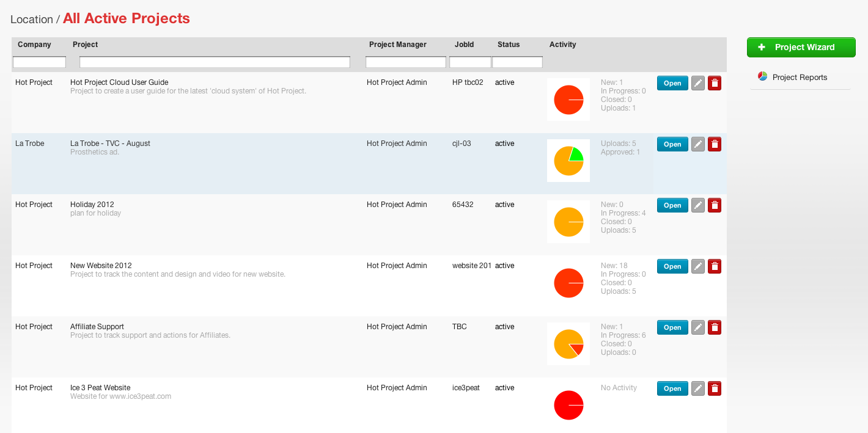Delete the Hot Project Cloud User Guide project
Viewport: 868px width, 433px height.
pyautogui.click(x=715, y=83)
